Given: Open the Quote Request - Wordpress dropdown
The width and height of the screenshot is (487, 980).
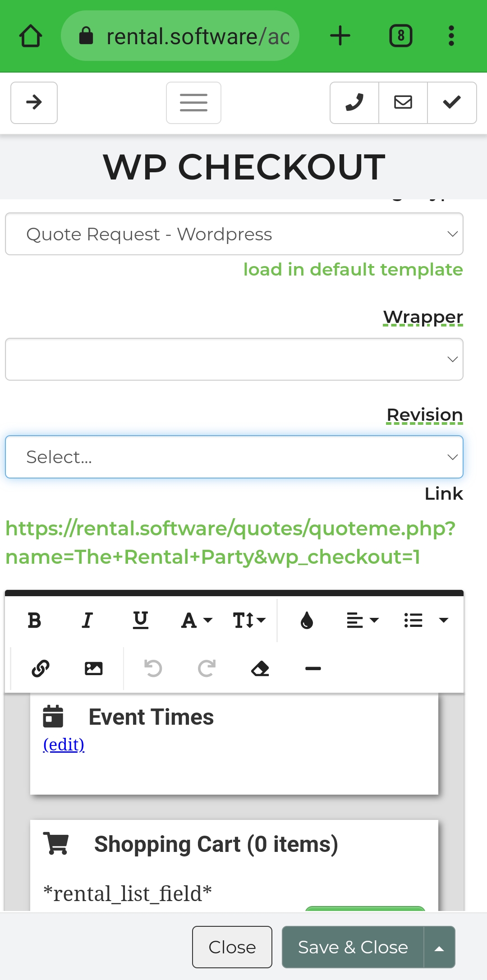Looking at the screenshot, I should 234,234.
